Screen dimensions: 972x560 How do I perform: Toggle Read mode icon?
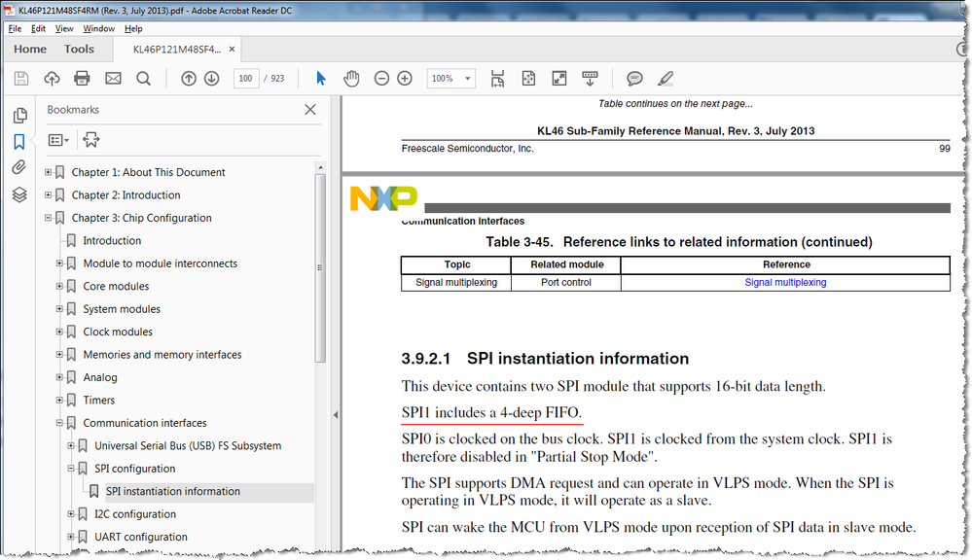(x=590, y=79)
